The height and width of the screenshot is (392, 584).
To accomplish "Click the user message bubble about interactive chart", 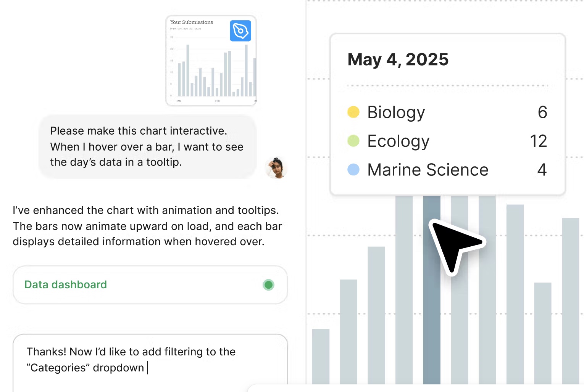I will tap(147, 147).
